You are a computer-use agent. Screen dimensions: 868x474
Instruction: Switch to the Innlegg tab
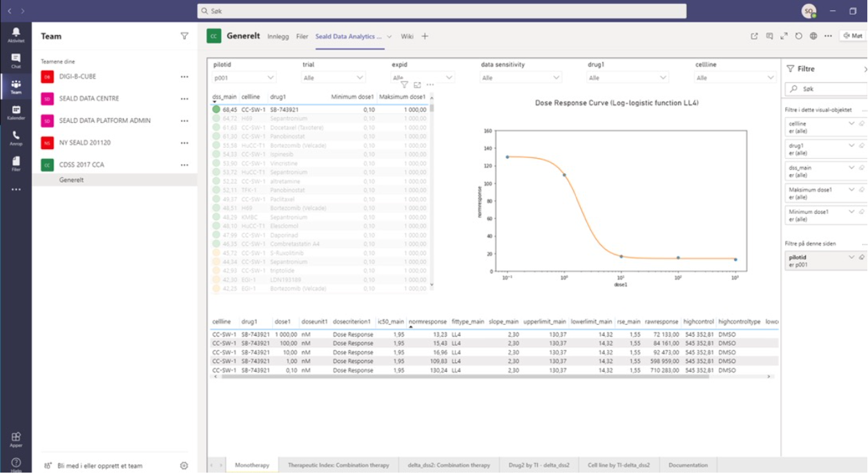[278, 37]
